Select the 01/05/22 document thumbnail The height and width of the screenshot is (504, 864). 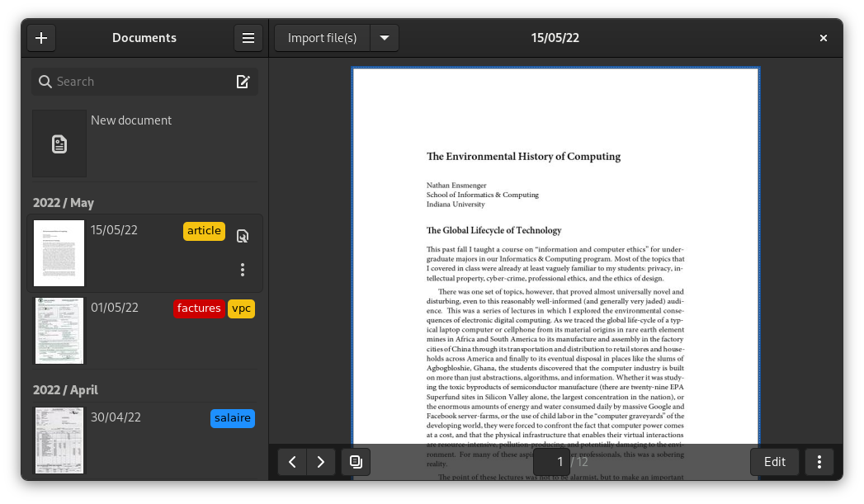pos(59,331)
